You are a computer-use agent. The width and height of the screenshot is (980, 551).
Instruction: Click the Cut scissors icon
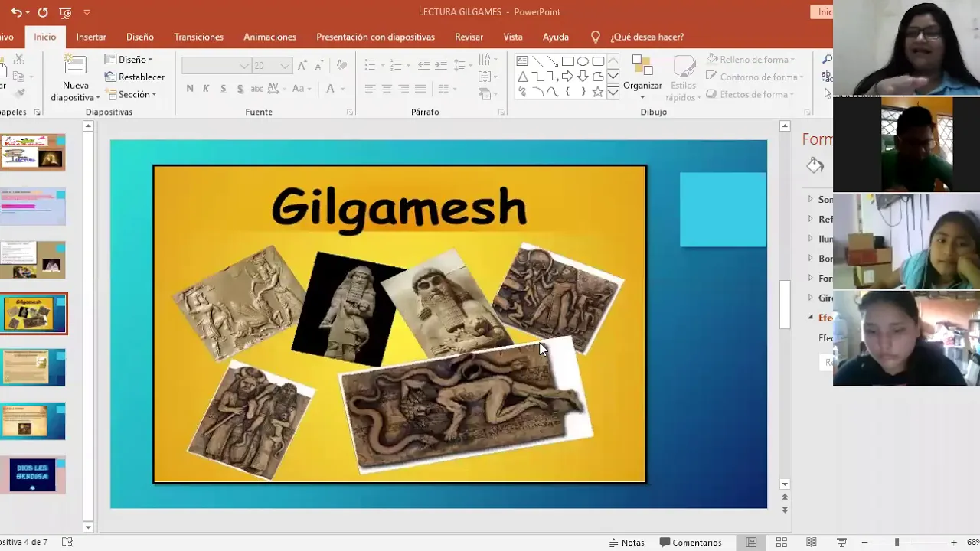(x=19, y=60)
